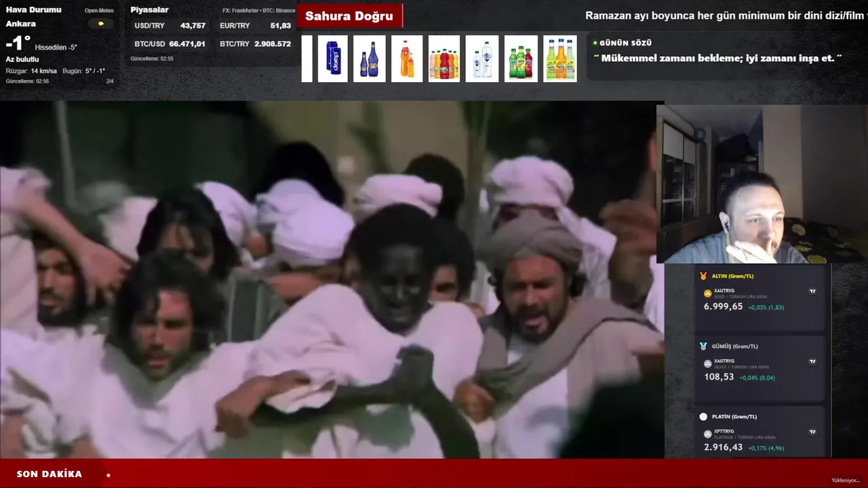Select the clear water bottles thumbnail

coord(482,59)
